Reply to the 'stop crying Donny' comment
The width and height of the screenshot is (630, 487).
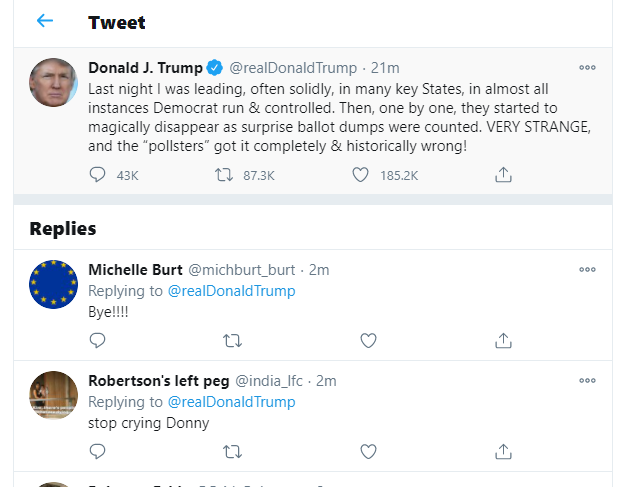click(97, 451)
